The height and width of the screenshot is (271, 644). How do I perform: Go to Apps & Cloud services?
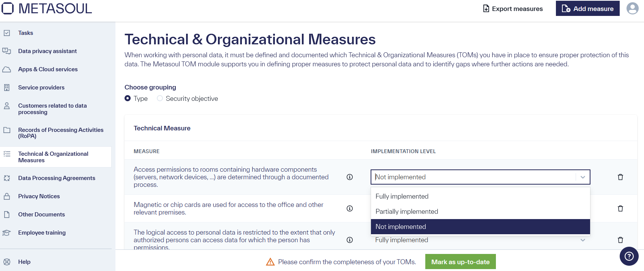(x=48, y=69)
